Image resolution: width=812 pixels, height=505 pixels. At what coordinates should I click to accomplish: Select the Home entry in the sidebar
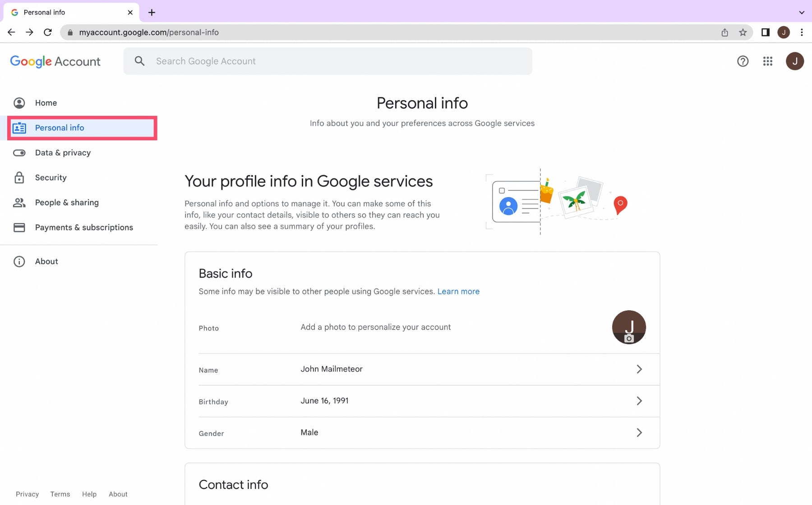click(46, 103)
